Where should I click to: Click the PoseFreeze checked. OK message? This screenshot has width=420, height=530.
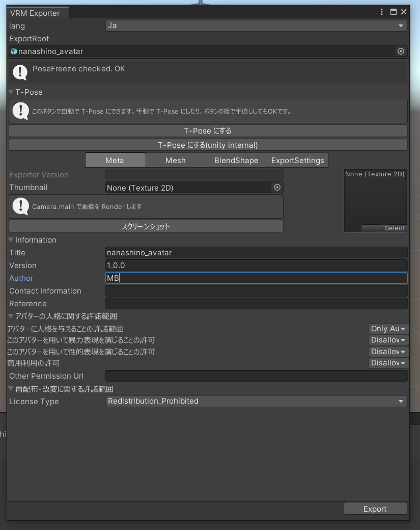pos(79,69)
